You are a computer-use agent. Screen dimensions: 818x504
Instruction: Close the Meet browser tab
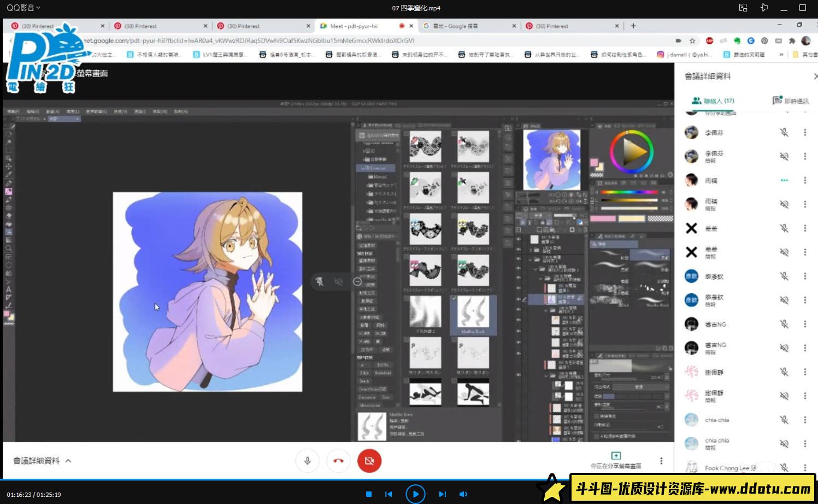(x=411, y=26)
